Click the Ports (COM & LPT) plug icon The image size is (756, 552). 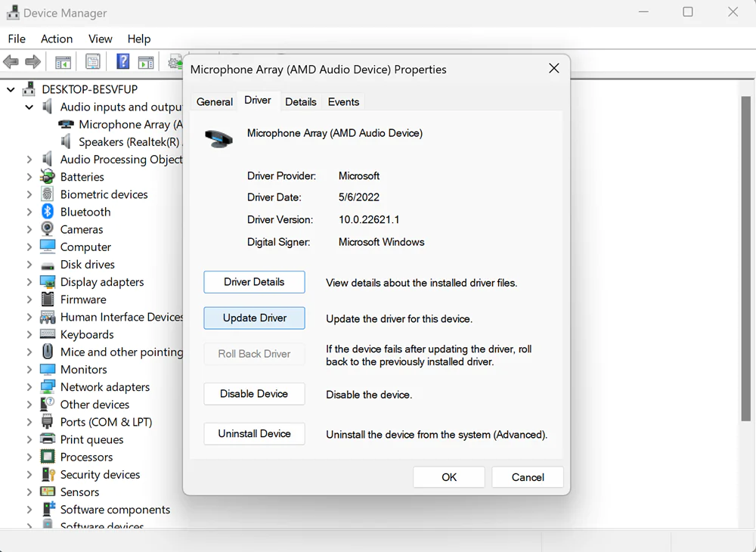tap(47, 422)
